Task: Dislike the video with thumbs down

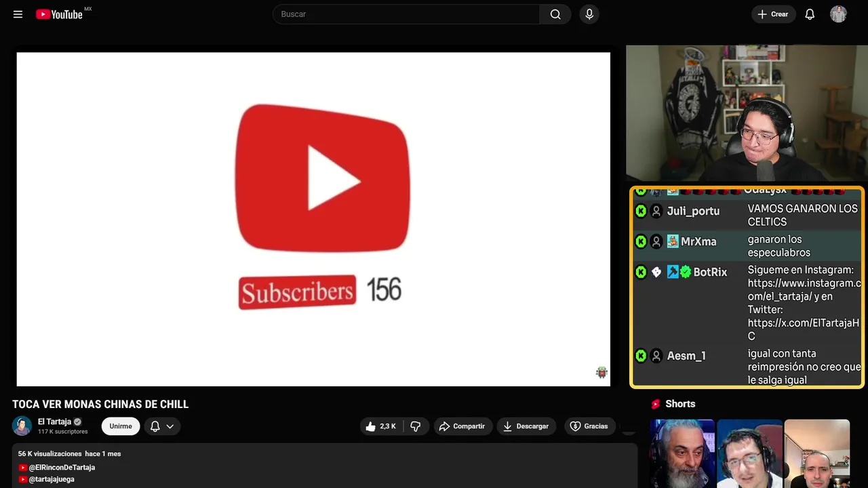Action: pos(416,426)
